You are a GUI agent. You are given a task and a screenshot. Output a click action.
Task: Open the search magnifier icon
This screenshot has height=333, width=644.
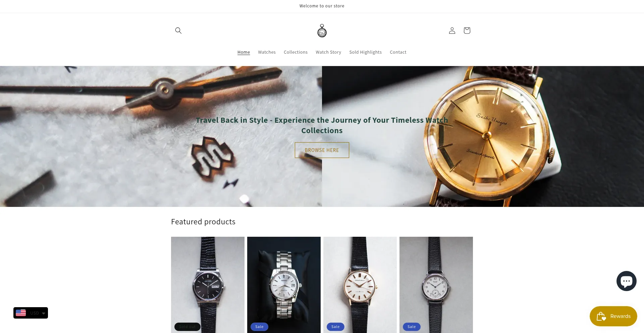click(178, 31)
